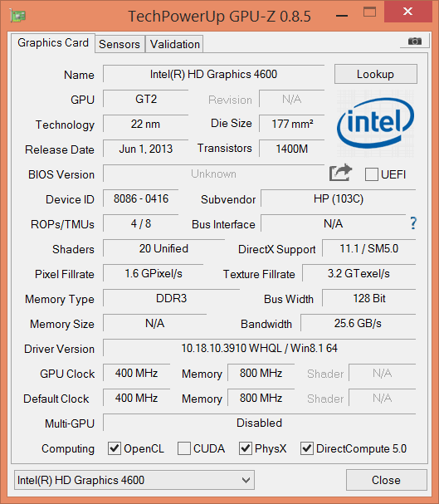Click the Intel vendor logo
Viewport: 439px width, 504px height.
(x=375, y=124)
